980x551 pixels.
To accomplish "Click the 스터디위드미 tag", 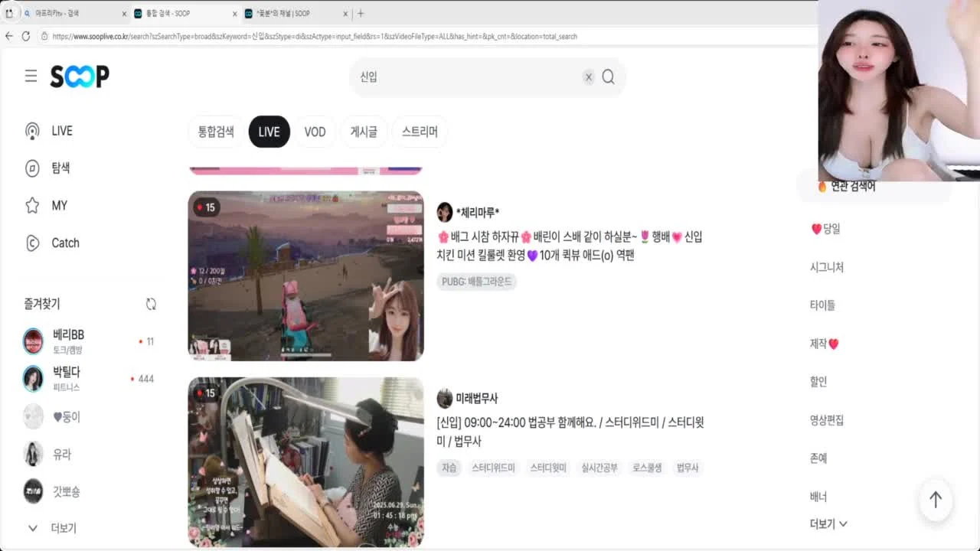I will [x=493, y=468].
